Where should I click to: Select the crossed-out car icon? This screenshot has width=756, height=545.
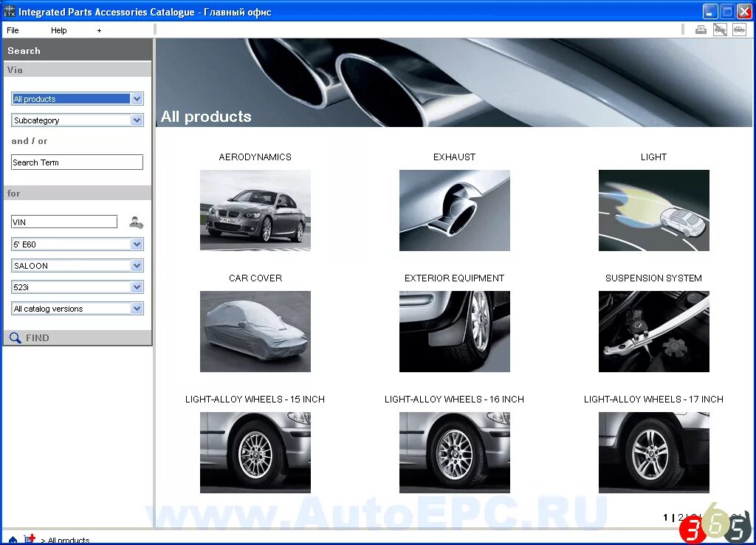click(719, 29)
